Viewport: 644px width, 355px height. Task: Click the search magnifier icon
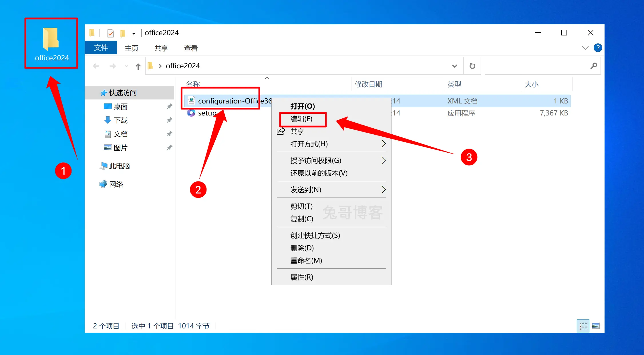pos(594,66)
